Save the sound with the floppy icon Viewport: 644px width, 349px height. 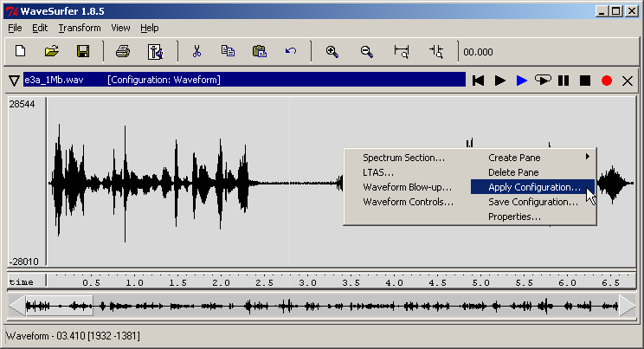[83, 51]
